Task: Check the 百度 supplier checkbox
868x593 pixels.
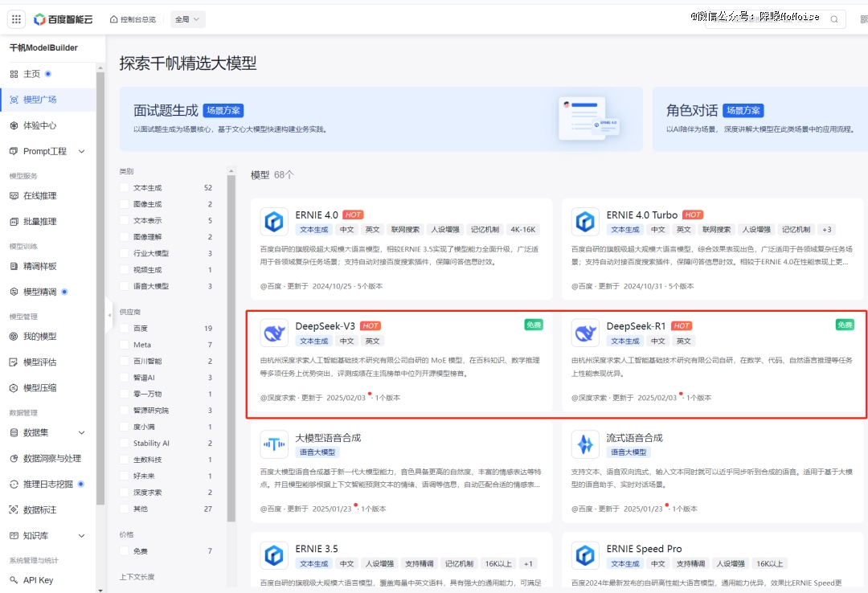Action: pyautogui.click(x=125, y=329)
